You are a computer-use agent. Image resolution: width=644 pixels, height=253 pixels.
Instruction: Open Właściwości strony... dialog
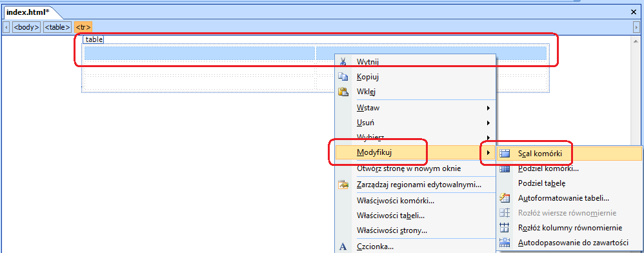coord(416,230)
